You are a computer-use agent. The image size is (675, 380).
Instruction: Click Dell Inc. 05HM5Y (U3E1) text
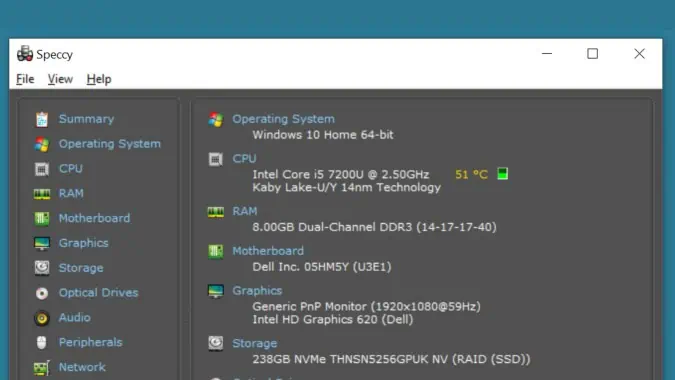point(322,267)
